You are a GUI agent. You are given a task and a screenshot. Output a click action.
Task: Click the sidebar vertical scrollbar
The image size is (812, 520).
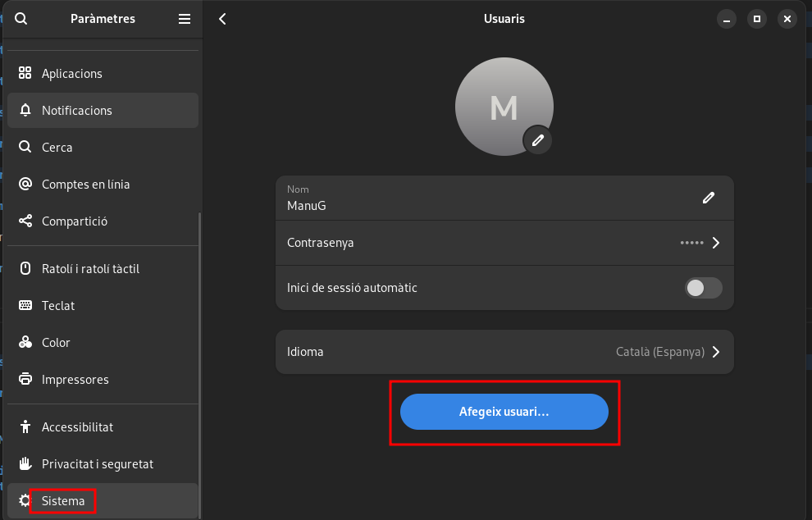[x=199, y=361]
